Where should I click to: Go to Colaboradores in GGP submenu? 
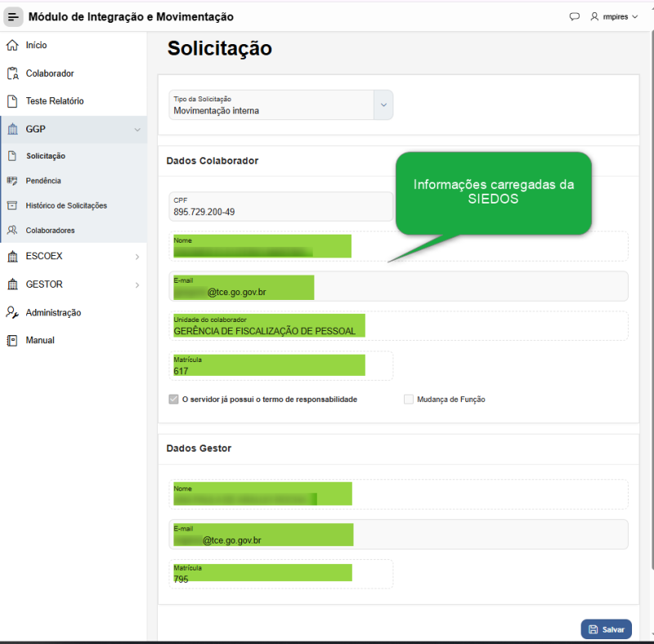pyautogui.click(x=50, y=230)
